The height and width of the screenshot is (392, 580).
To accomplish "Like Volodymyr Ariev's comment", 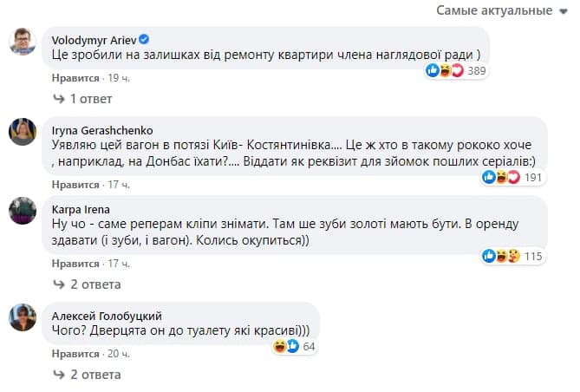I will pos(75,77).
